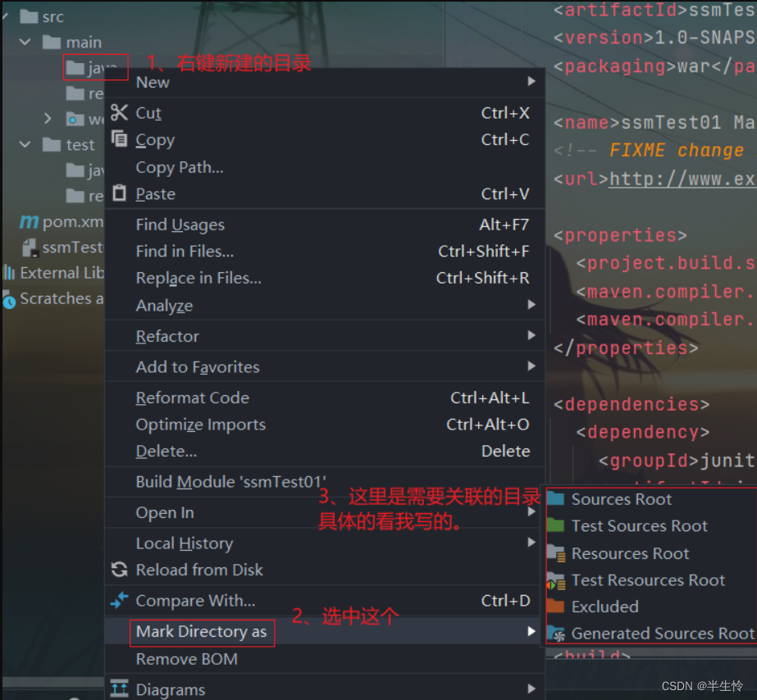This screenshot has height=700, width=757.
Task: Click the ssmTest iml file icon
Action: pyautogui.click(x=30, y=248)
